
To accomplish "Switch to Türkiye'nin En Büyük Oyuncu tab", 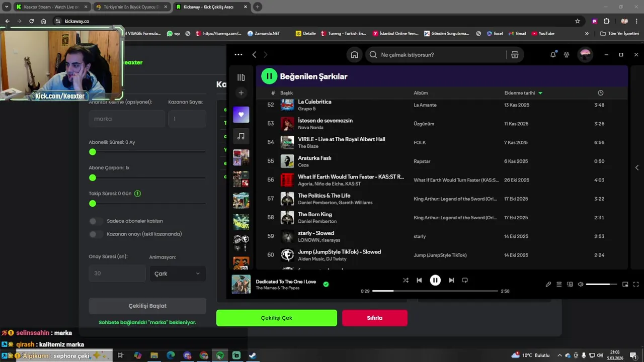I will [132, 7].
